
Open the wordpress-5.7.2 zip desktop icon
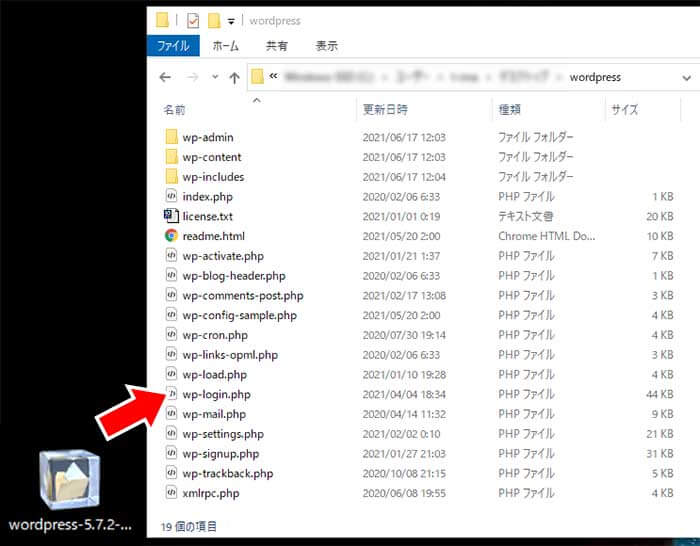pyautogui.click(x=72, y=482)
